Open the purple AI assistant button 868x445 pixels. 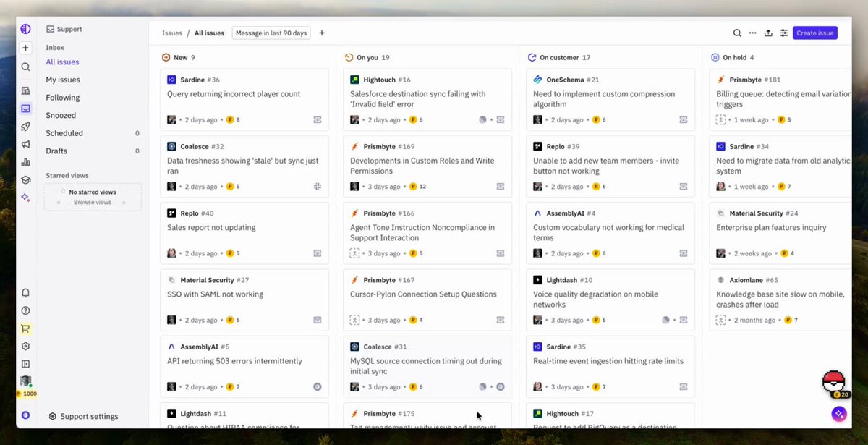[839, 413]
